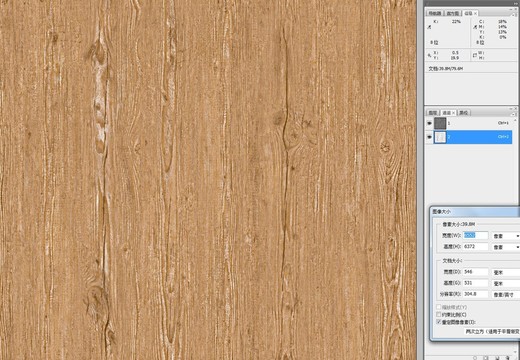This screenshot has height=360, width=520.
Task: Uncheck the Resample Image (重定图像像素) checkbox
Action: point(439,322)
